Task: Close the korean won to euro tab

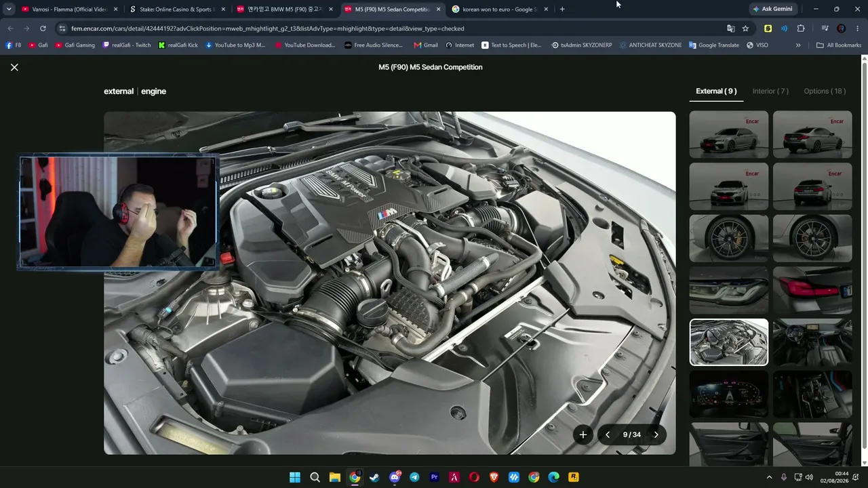Action: click(x=546, y=9)
